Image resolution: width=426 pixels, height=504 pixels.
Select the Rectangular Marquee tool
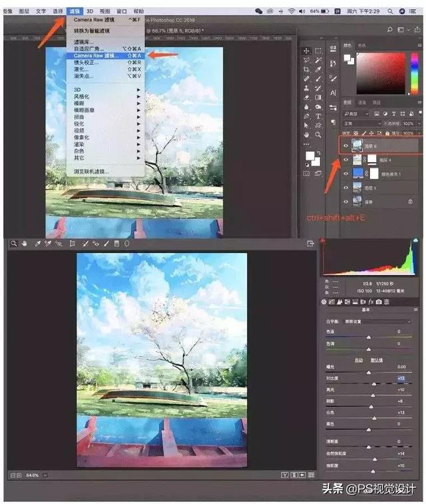coord(318,51)
